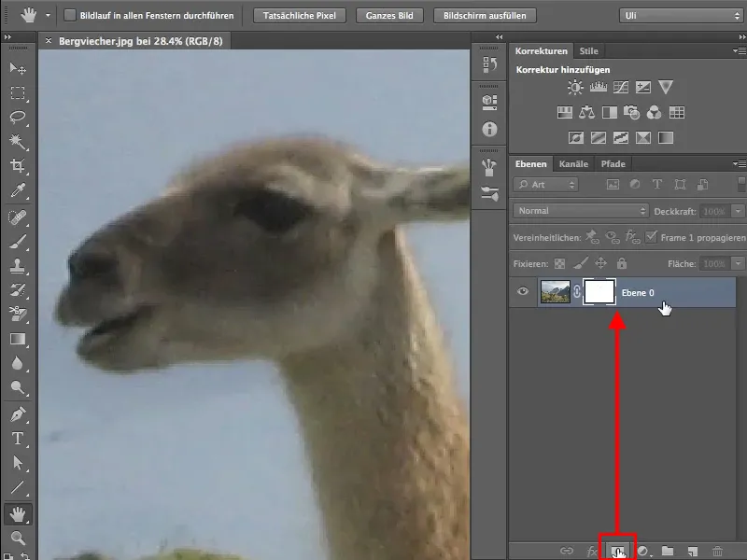Switch to the Kanäle tab
Image resolution: width=747 pixels, height=560 pixels.
click(x=573, y=164)
